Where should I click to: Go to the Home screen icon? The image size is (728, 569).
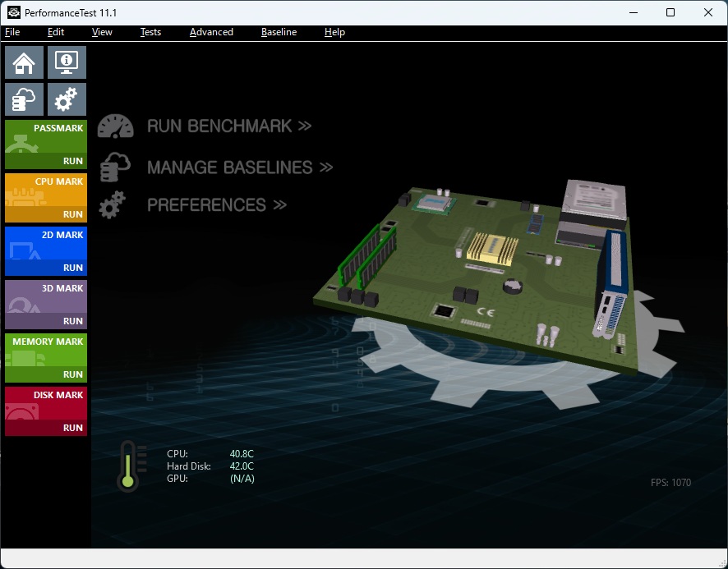pos(24,62)
